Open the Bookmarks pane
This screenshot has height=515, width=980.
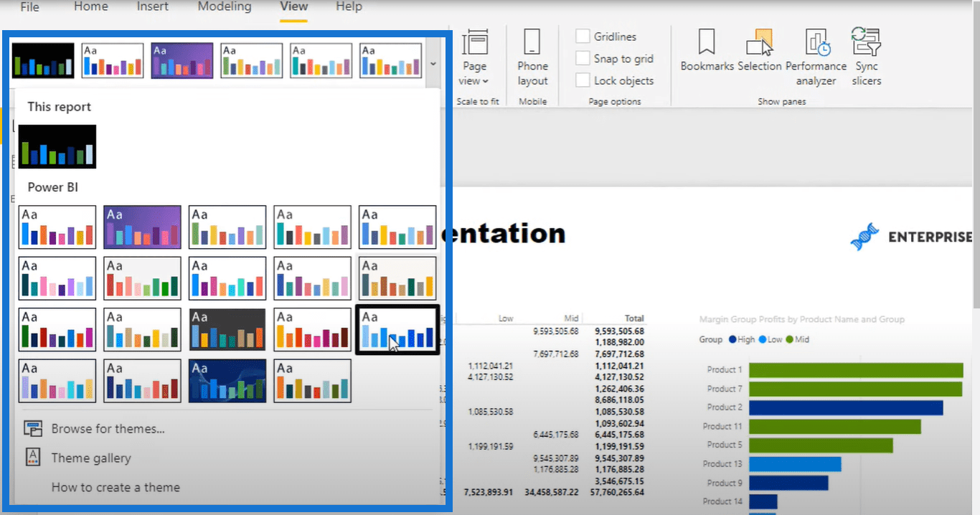(x=707, y=50)
